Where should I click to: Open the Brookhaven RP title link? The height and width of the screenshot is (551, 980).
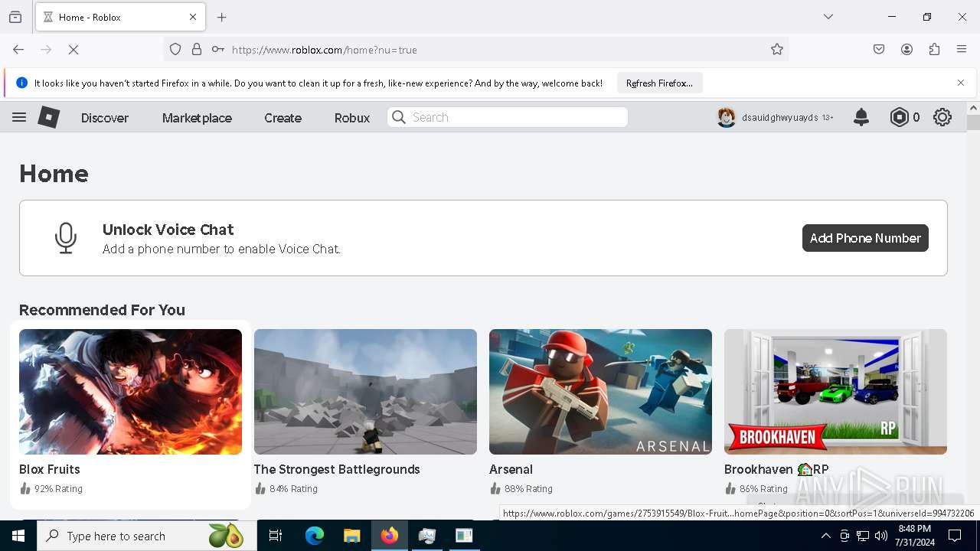pos(776,469)
